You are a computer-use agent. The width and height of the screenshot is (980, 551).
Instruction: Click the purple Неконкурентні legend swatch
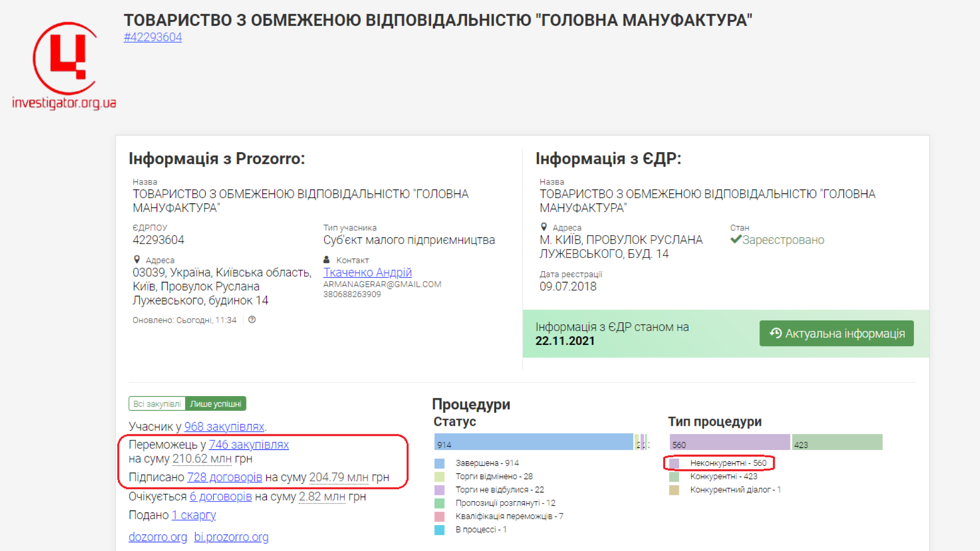[x=674, y=463]
